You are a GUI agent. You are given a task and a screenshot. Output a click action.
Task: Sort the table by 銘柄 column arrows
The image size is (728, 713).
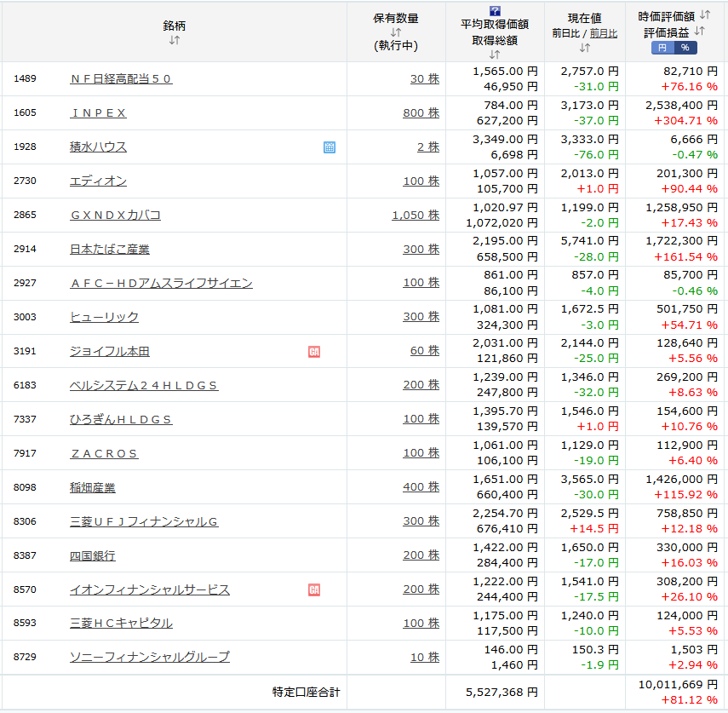(174, 40)
